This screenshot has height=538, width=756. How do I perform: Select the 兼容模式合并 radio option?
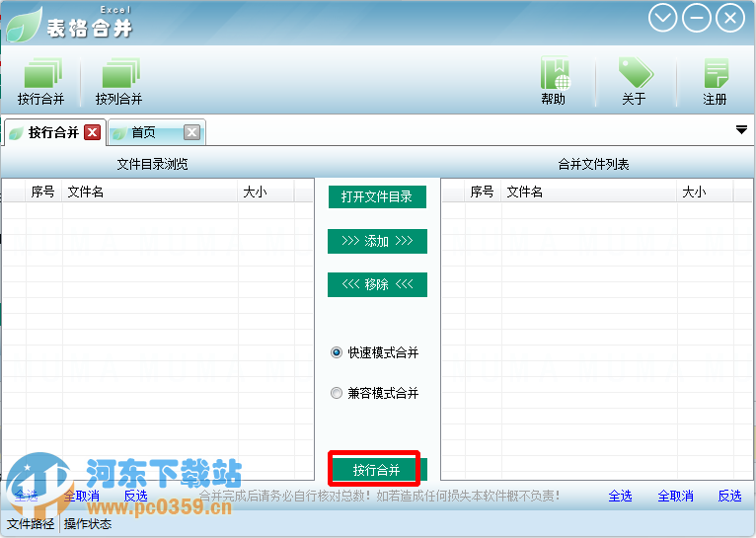pyautogui.click(x=375, y=393)
